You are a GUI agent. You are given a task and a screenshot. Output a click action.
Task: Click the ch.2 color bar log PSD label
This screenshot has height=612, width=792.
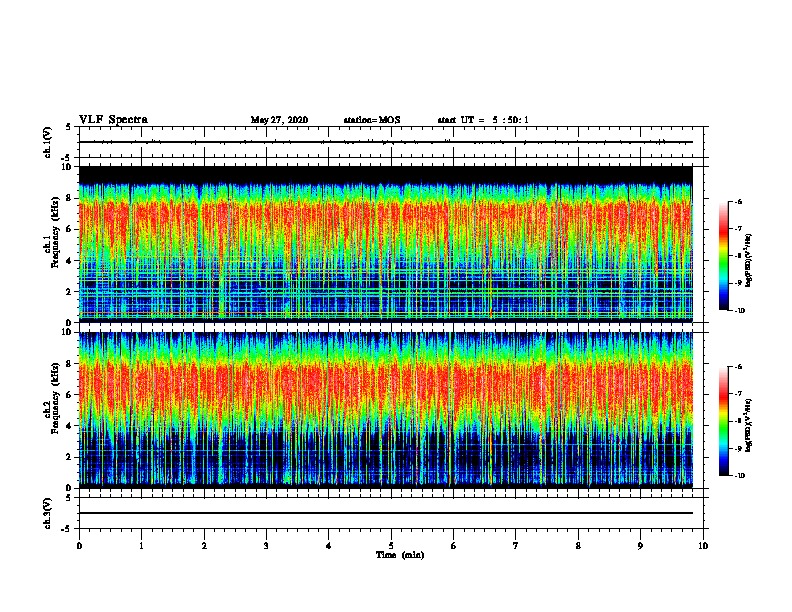pos(748,425)
